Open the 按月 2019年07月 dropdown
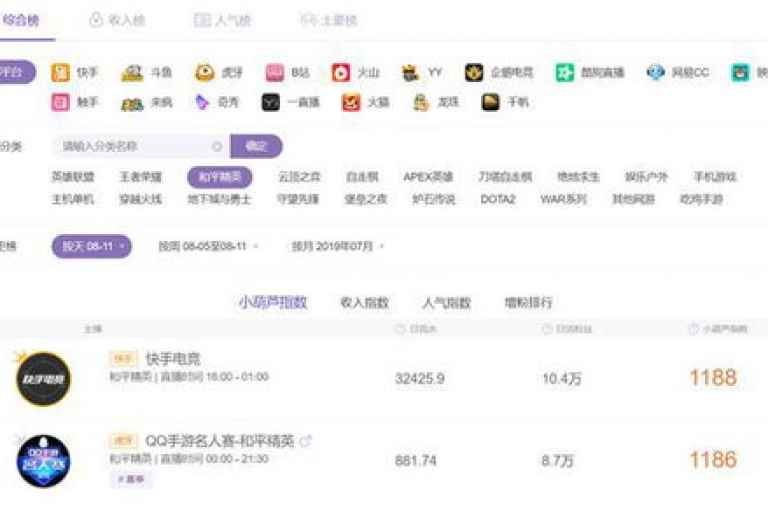Viewport: 768px width, 510px height. (x=337, y=246)
